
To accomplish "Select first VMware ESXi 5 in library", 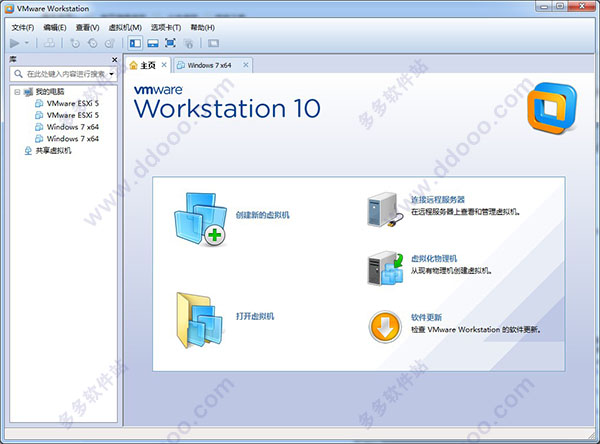I will [x=71, y=103].
